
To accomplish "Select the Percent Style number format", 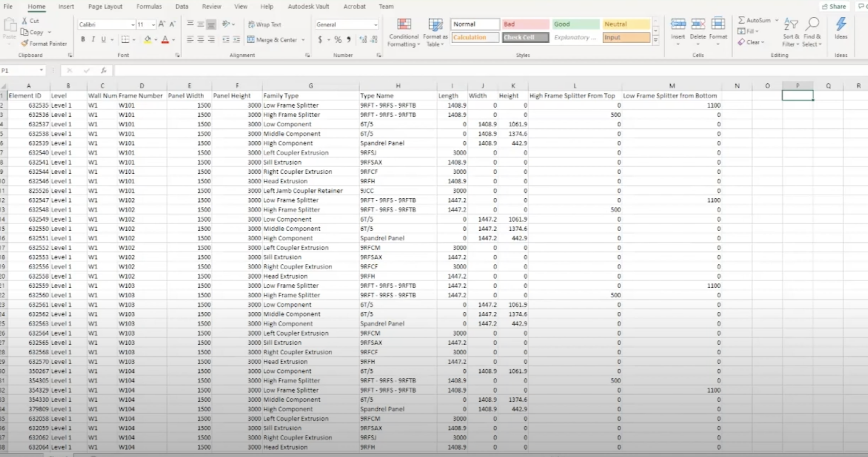I will [337, 39].
